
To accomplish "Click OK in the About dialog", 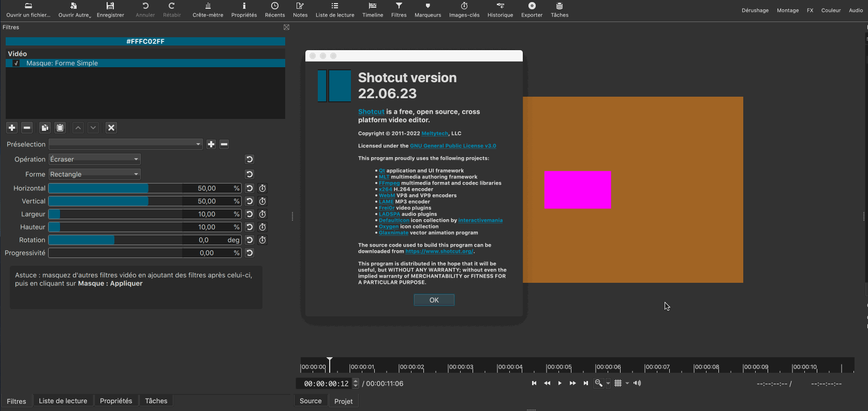I will tap(434, 300).
